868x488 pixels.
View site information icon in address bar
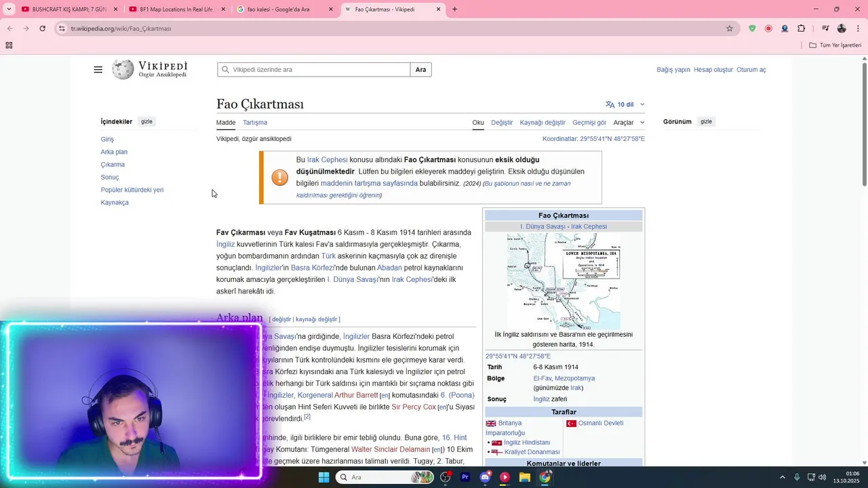pyautogui.click(x=62, y=28)
